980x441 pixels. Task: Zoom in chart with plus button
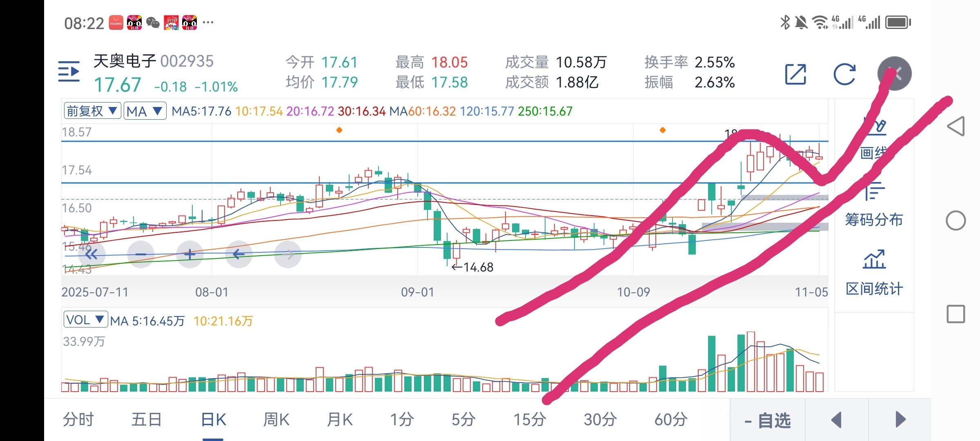pyautogui.click(x=189, y=254)
